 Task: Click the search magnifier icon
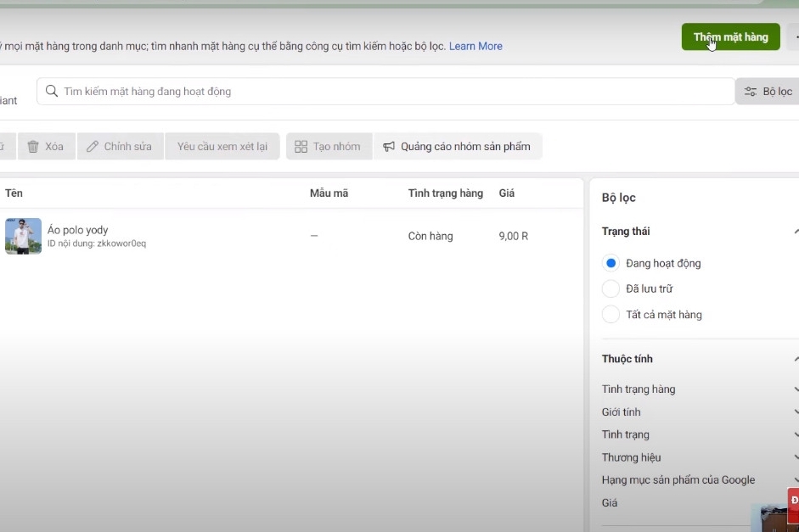[x=52, y=91]
